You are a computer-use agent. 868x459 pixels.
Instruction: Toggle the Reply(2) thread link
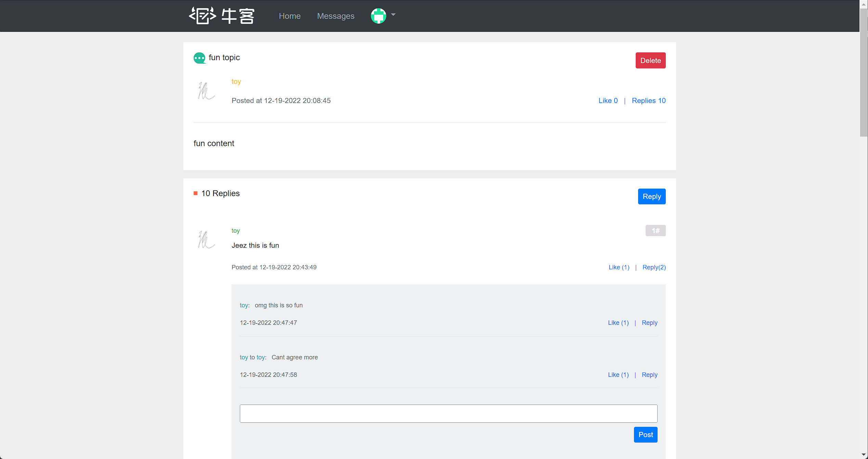653,267
